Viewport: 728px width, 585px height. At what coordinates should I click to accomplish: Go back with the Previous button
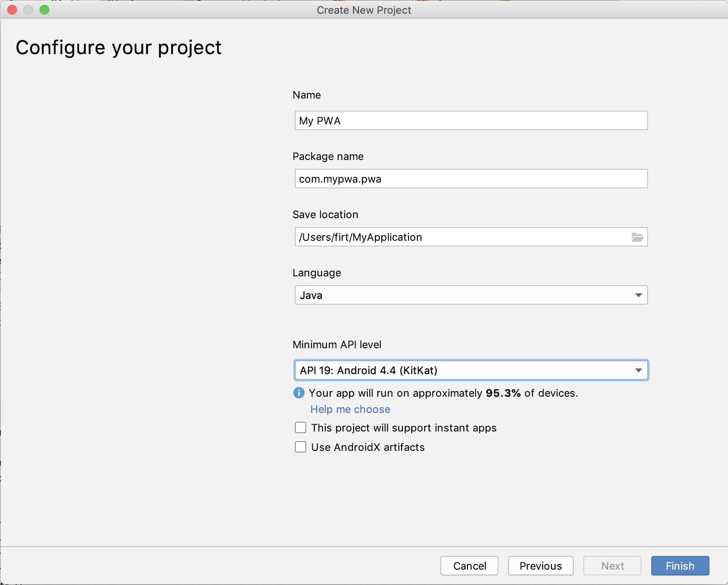541,566
